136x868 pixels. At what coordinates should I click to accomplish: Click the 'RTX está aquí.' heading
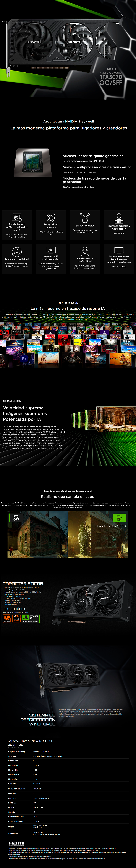(68, 303)
